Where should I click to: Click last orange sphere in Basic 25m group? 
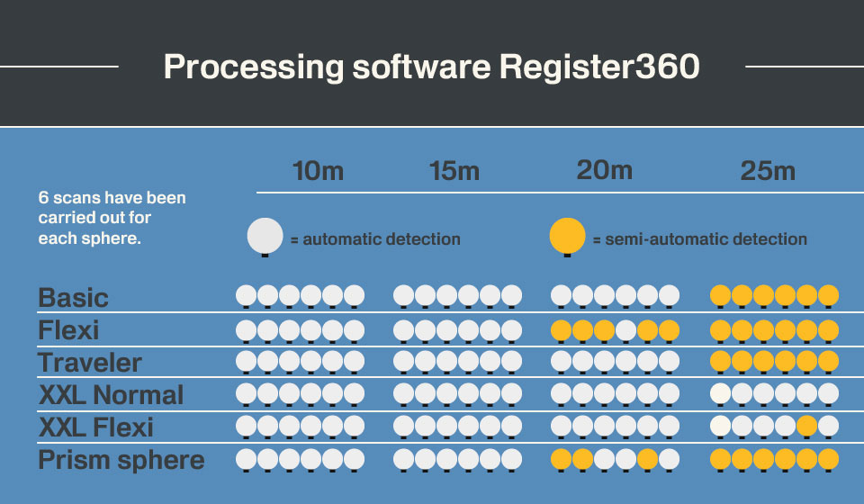(x=828, y=295)
